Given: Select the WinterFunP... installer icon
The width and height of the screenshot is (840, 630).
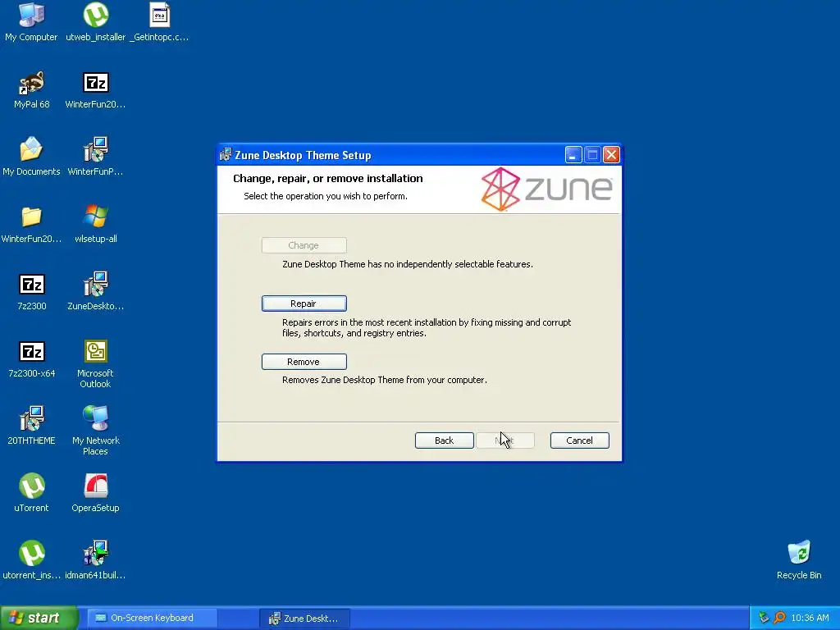Looking at the screenshot, I should click(95, 157).
